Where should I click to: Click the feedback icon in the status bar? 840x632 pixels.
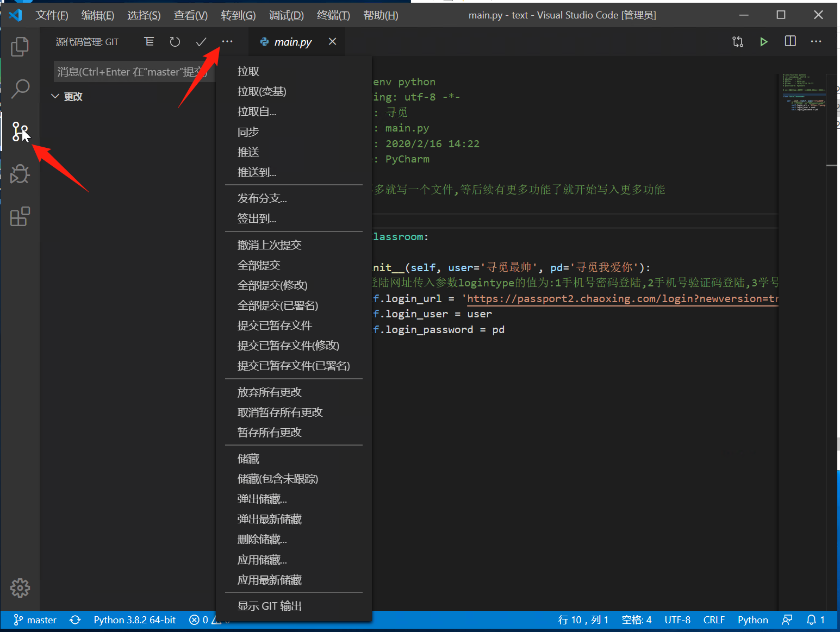point(787,620)
